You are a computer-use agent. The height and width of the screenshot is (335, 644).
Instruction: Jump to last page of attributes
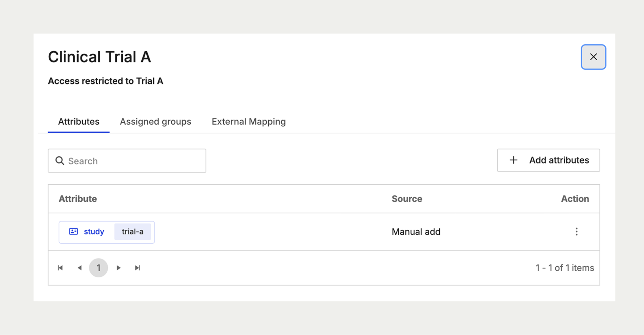click(x=137, y=268)
